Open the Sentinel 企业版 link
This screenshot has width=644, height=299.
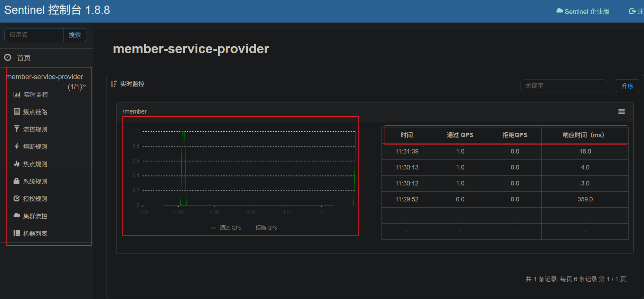point(583,11)
